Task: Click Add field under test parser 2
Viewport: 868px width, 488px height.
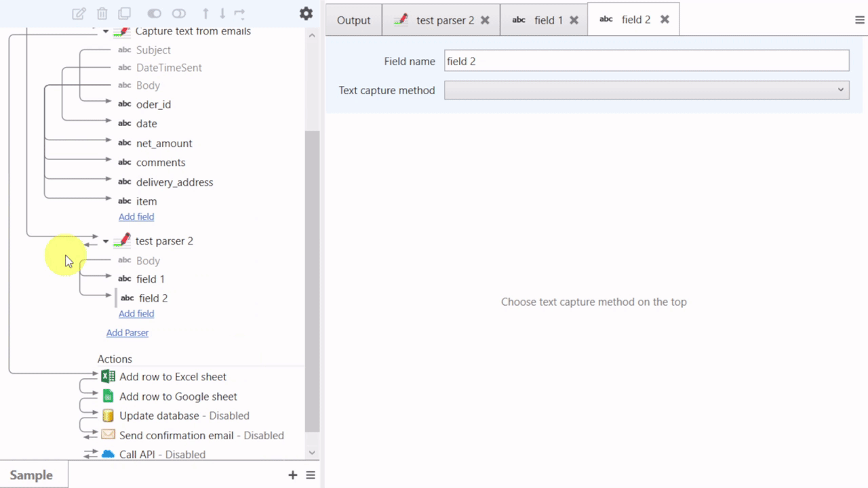Action: (x=136, y=314)
